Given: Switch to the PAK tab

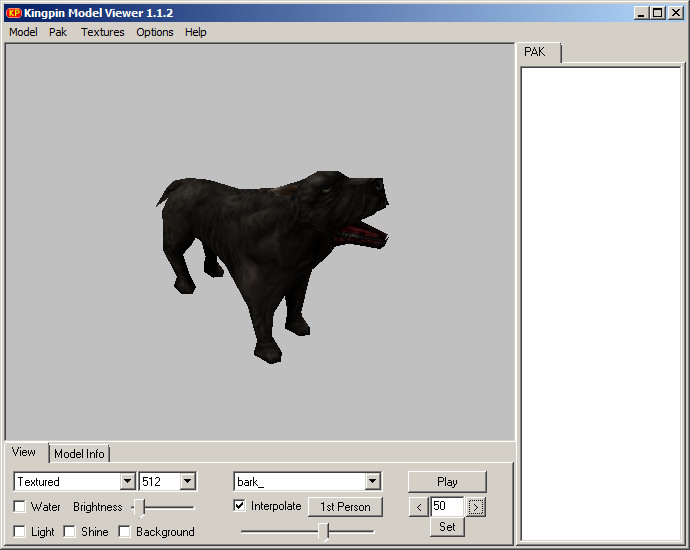Looking at the screenshot, I should (x=538, y=52).
